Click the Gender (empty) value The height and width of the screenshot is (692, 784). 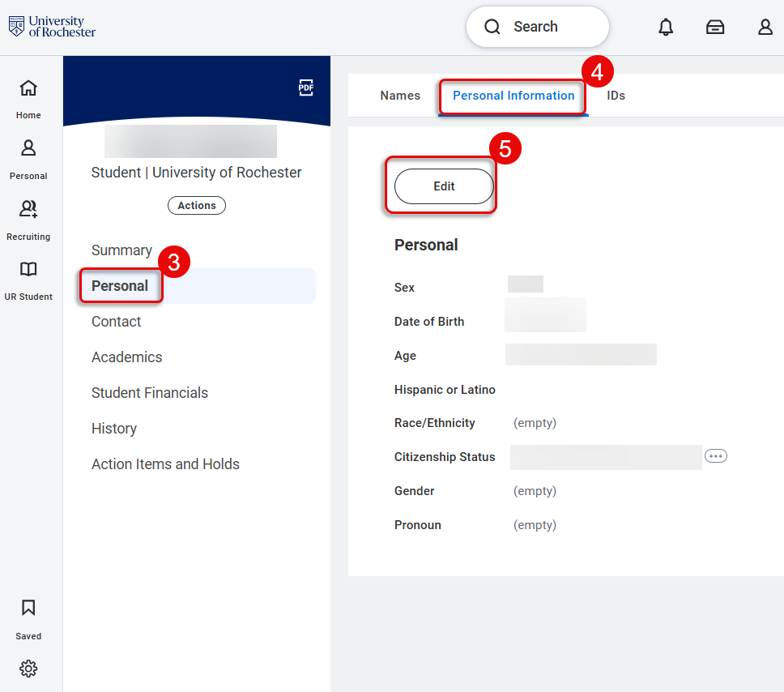(535, 491)
